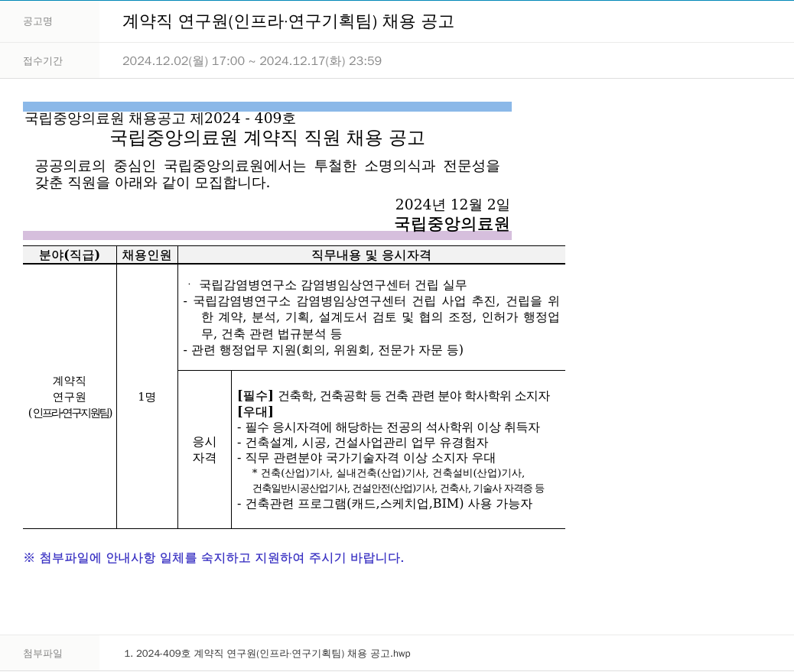Click the blue notice about 첨부파일 안내사항
Image resolution: width=794 pixels, height=672 pixels.
213,558
